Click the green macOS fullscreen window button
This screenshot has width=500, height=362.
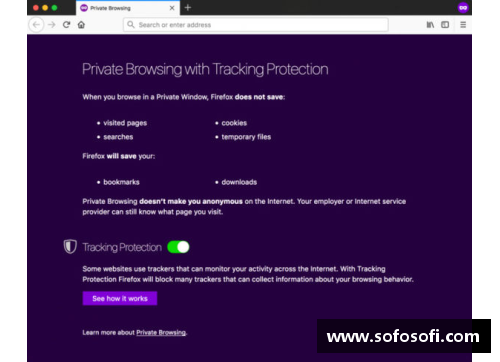coord(54,8)
